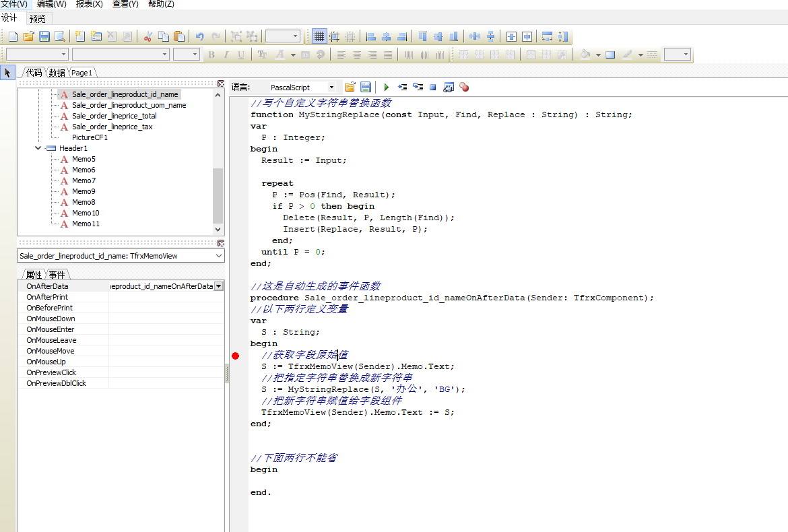Toggle the select object arrow tool
The image size is (788, 532).
[x=7, y=73]
